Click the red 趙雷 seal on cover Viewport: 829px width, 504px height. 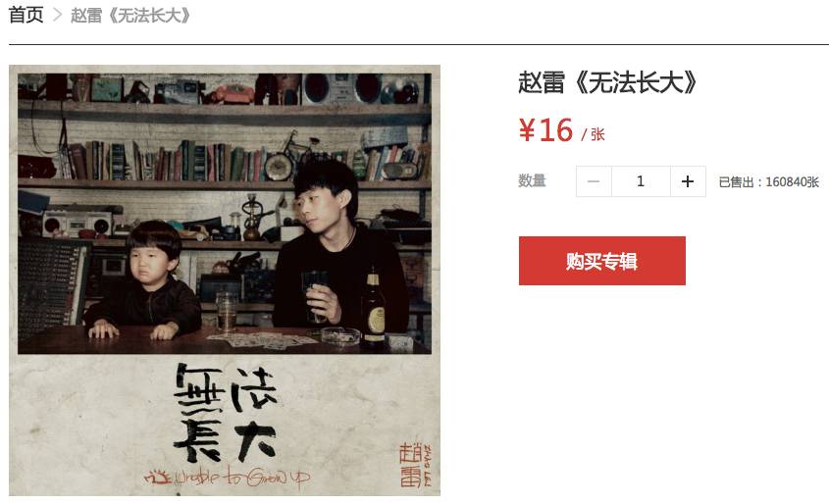pos(415,465)
